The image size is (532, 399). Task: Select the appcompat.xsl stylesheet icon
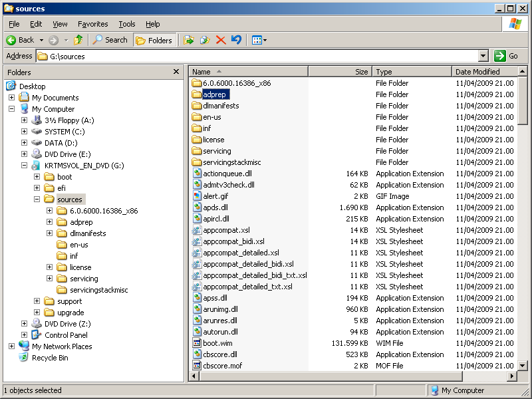click(197, 230)
